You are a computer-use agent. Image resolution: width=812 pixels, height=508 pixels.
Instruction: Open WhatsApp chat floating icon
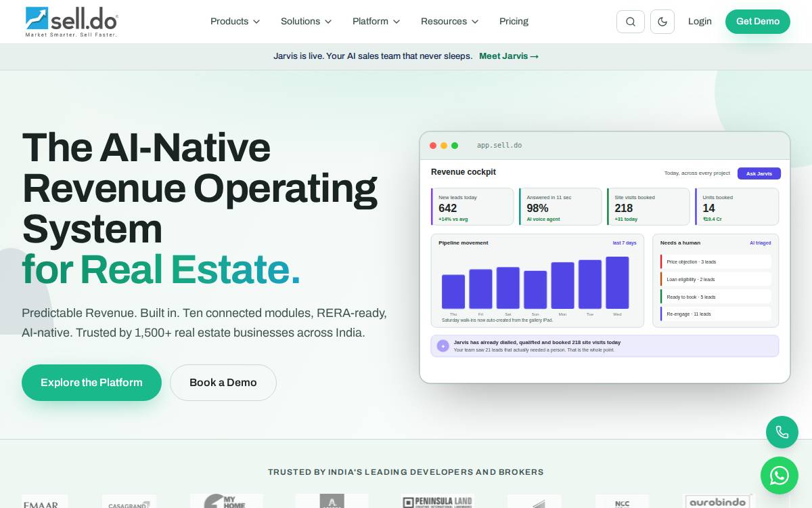(780, 475)
